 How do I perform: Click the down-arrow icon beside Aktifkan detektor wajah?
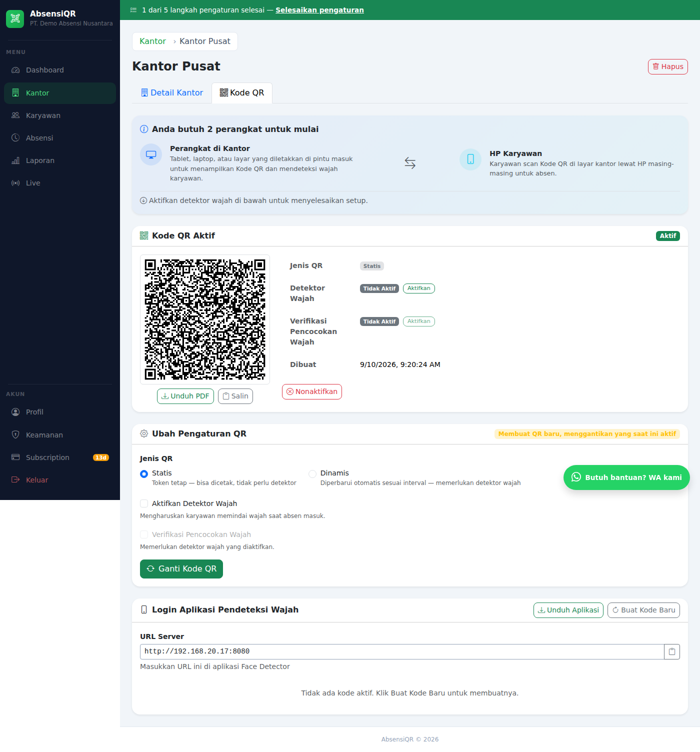tap(143, 200)
